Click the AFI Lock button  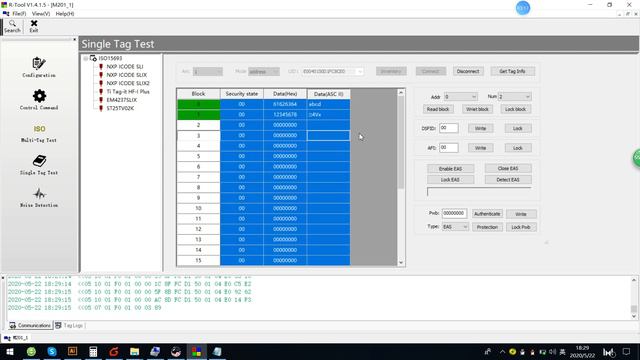pyautogui.click(x=518, y=148)
